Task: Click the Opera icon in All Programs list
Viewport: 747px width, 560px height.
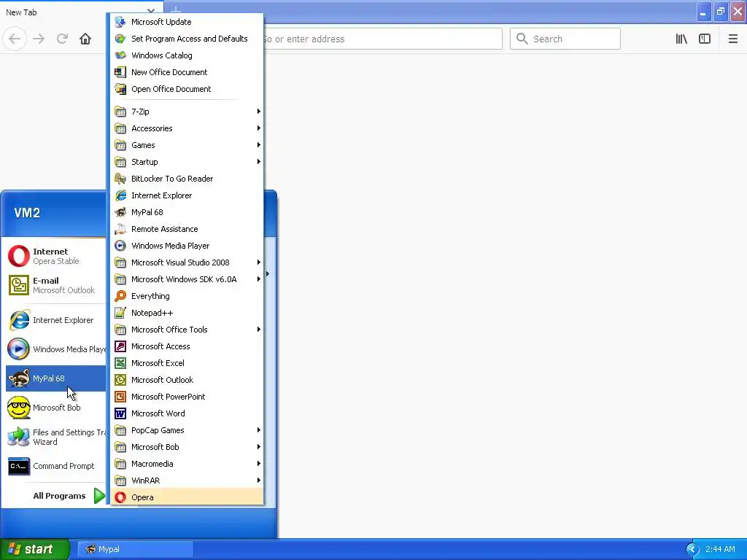Action: (x=120, y=497)
